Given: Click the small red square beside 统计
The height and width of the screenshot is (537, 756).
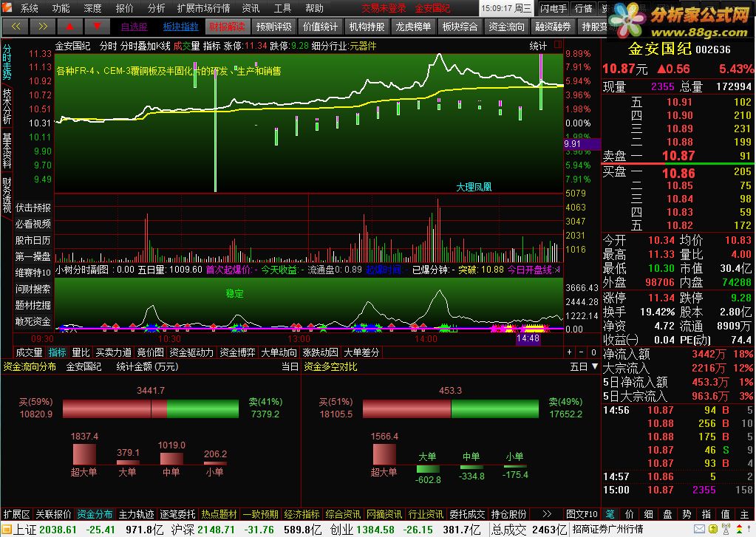Looking at the screenshot, I should click(558, 45).
